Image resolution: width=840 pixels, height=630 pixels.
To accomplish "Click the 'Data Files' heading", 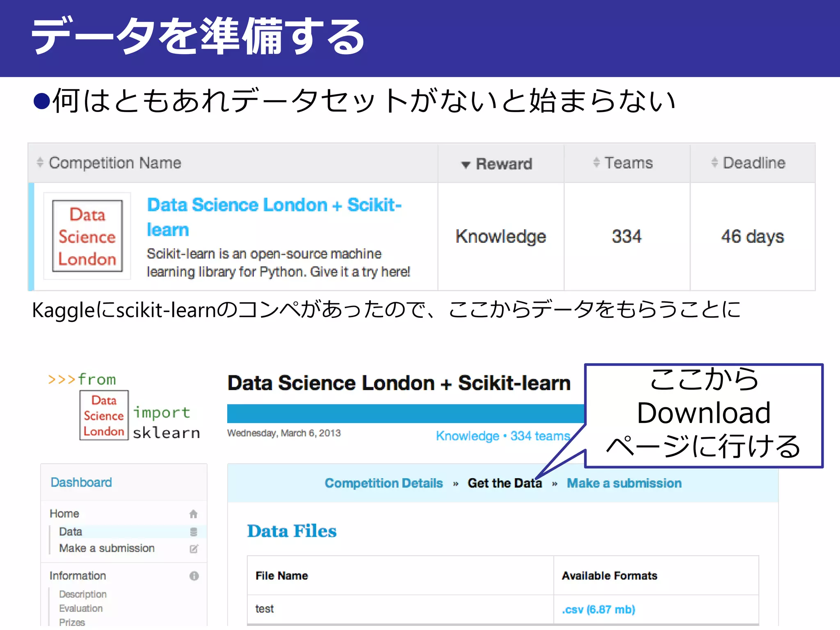I will tap(292, 531).
